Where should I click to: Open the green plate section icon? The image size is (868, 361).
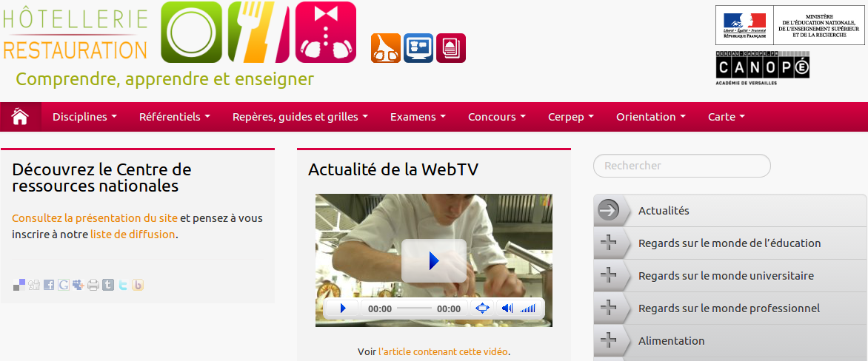(x=192, y=32)
